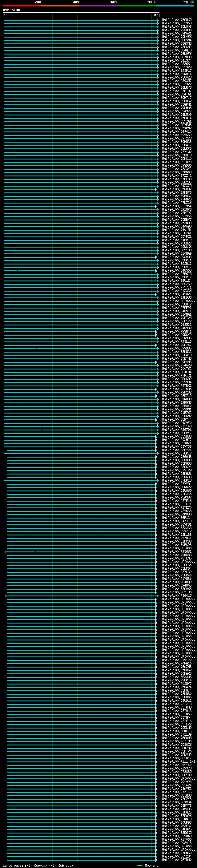Select hit label UniRef100_P11142-2
The image size is (197, 868).
[x=179, y=762]
